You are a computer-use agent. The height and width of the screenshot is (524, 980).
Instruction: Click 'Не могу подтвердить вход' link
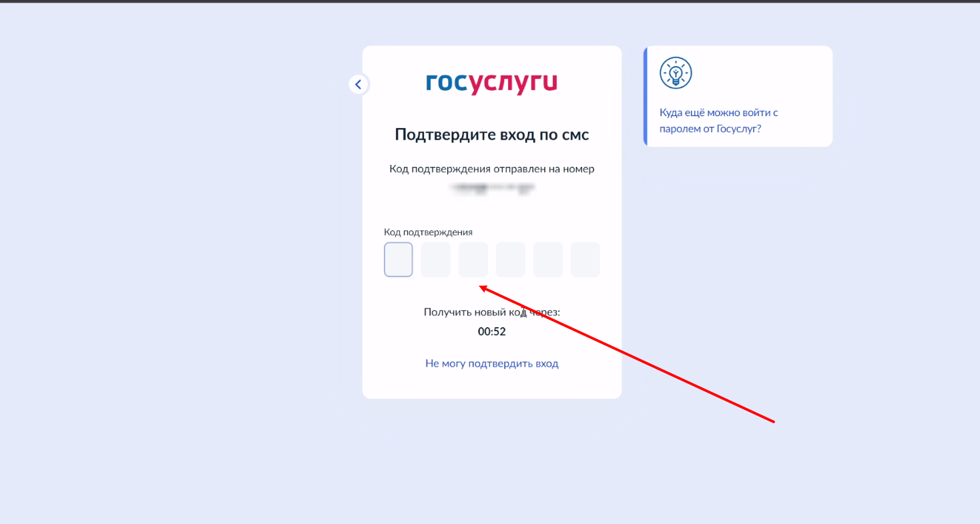[491, 364]
